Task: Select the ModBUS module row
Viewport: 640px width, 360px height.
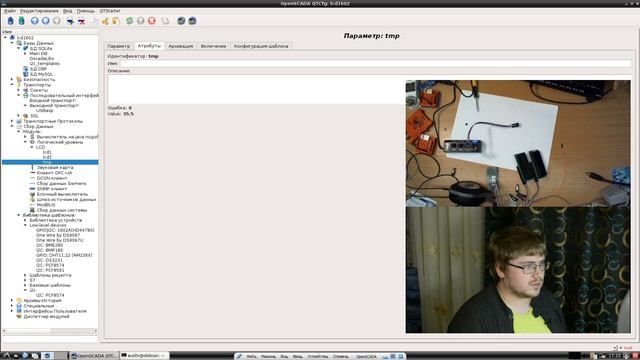Action: click(46, 205)
